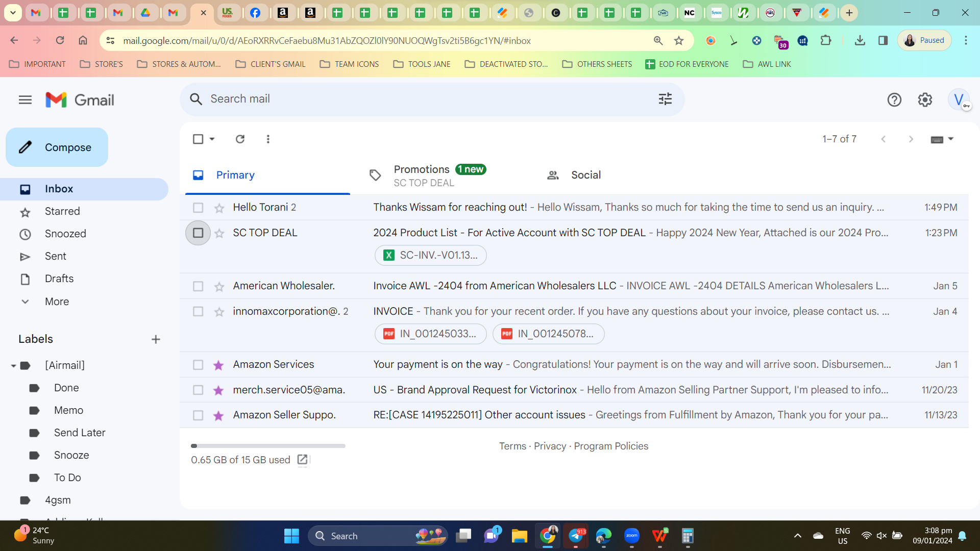Go to Chrome home page
980x551 pixels.
coord(83,40)
